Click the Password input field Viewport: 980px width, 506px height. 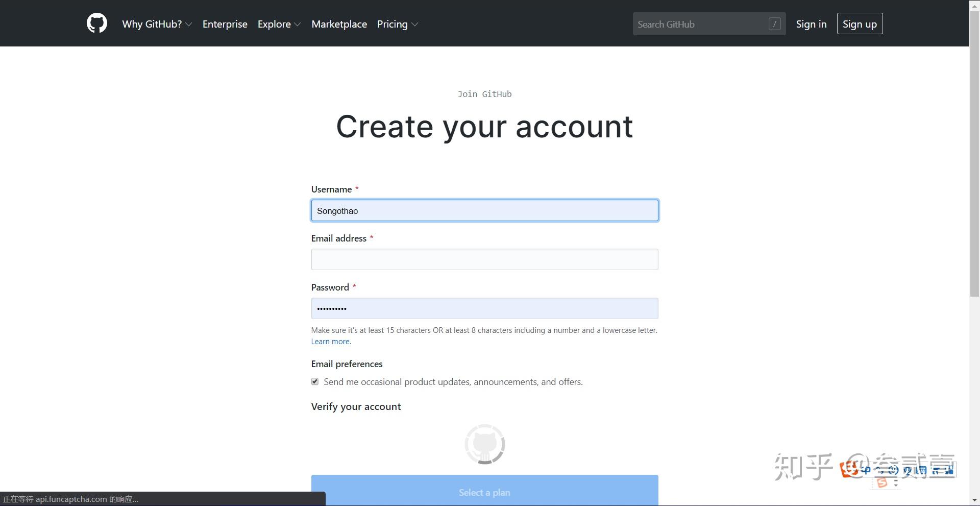[x=484, y=308]
